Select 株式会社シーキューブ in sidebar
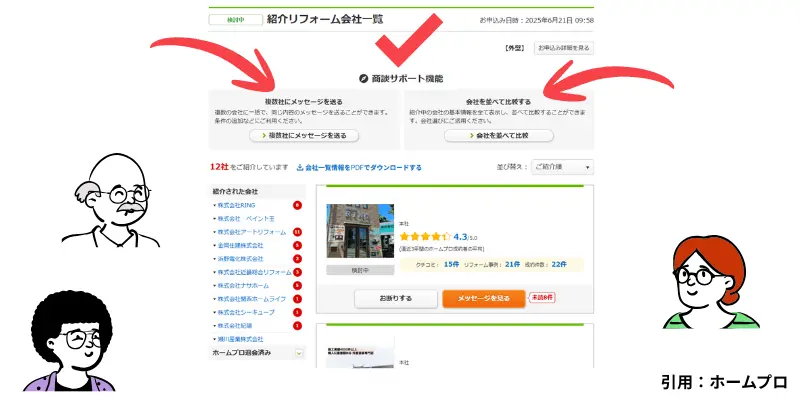Screen dimensions: 800x400 coord(246,312)
